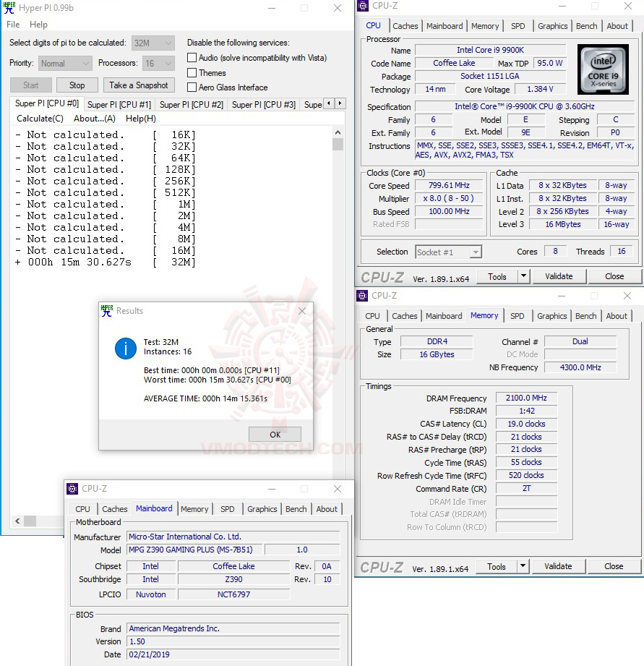Open the digits of pi 32M dropdown
This screenshot has height=666, width=644.
coord(153,43)
